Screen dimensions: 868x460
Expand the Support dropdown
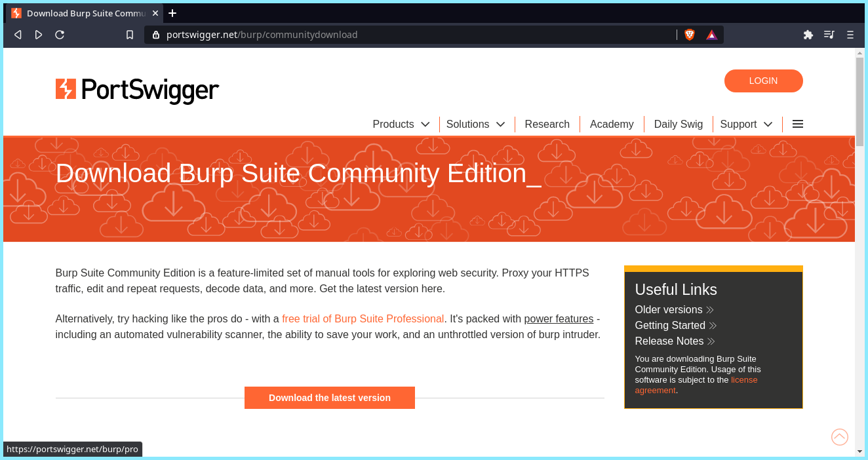(x=746, y=124)
